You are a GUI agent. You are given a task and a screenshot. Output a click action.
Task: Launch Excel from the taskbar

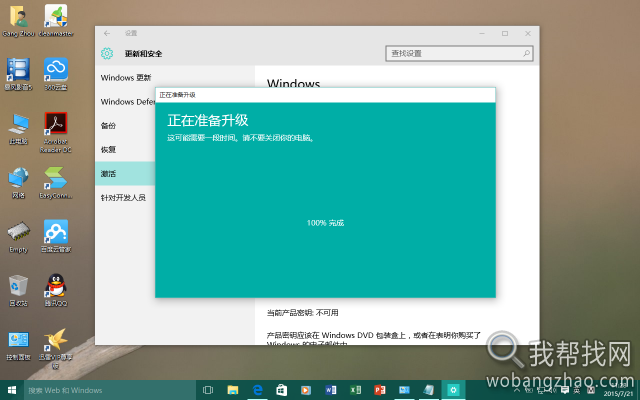point(355,390)
